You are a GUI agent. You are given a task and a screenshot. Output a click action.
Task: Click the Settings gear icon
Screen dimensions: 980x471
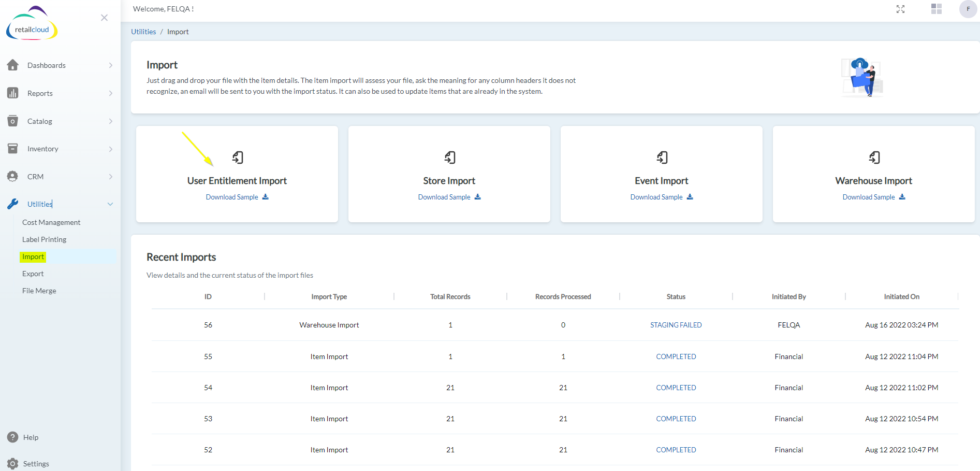[x=13, y=464]
